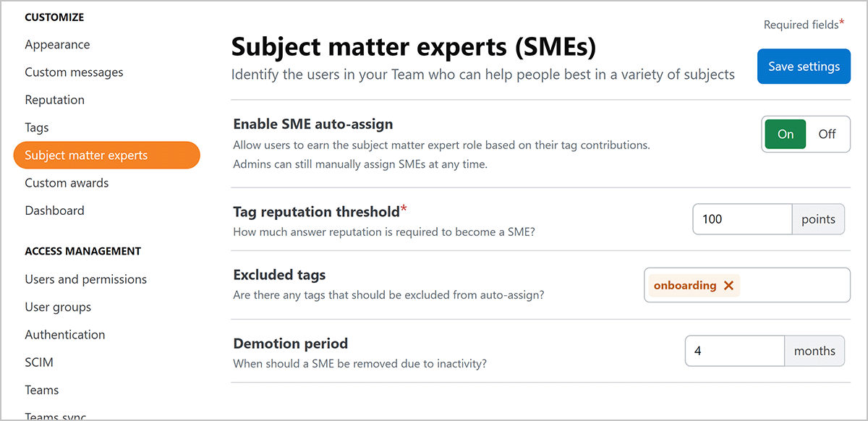Select SCIM in access management
Screen dimensions: 868x421
point(39,362)
